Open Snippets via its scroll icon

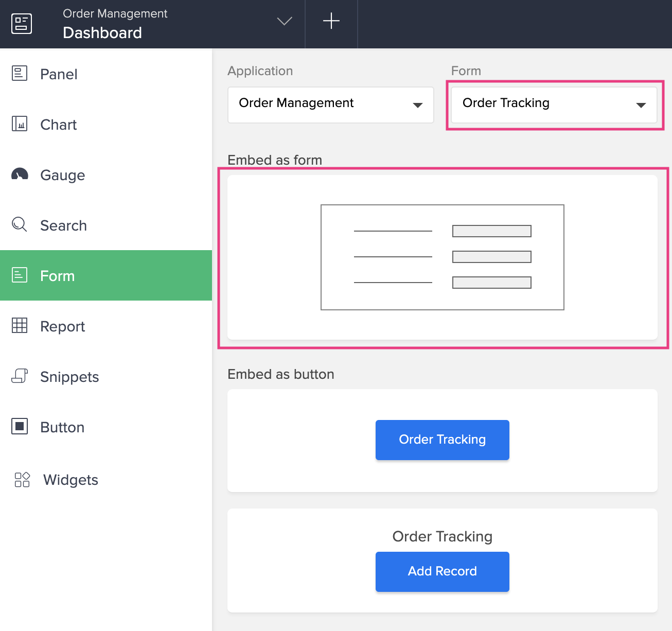pos(20,376)
